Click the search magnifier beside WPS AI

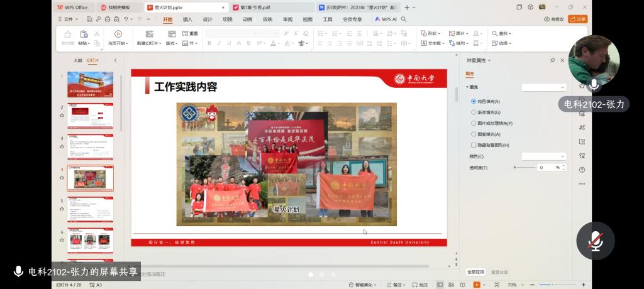coord(404,19)
